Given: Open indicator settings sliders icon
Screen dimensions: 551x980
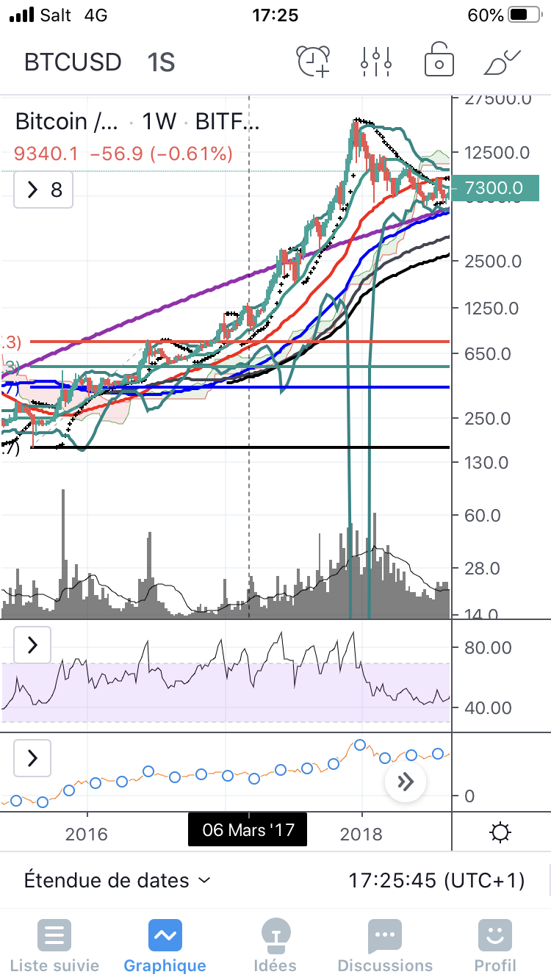Looking at the screenshot, I should 375,62.
